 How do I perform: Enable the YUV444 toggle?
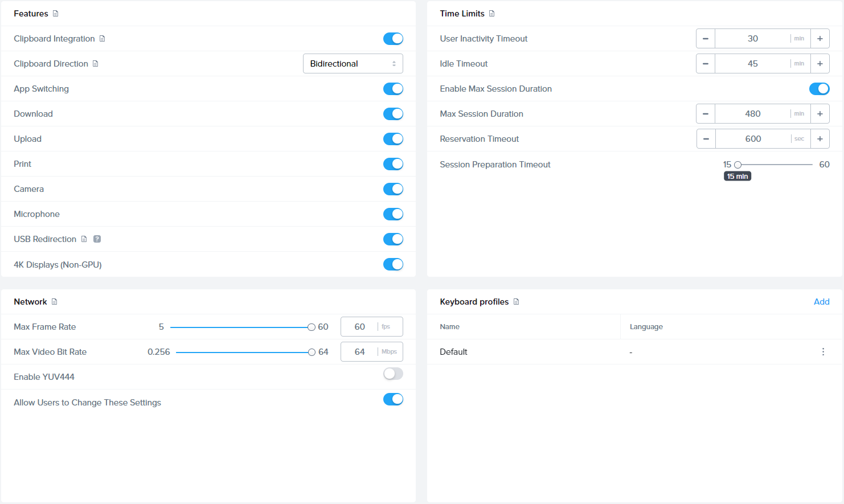coord(393,374)
